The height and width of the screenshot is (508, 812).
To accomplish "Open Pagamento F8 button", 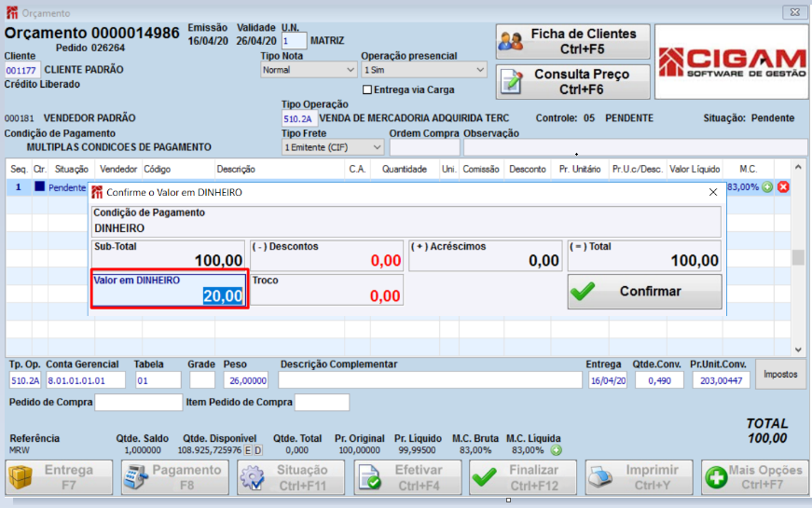I will tap(175, 477).
